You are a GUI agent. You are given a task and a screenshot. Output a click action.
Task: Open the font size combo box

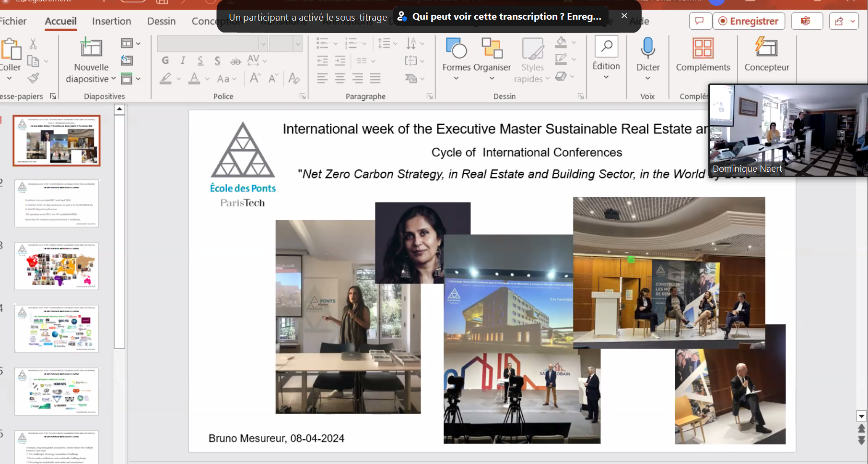click(x=285, y=44)
